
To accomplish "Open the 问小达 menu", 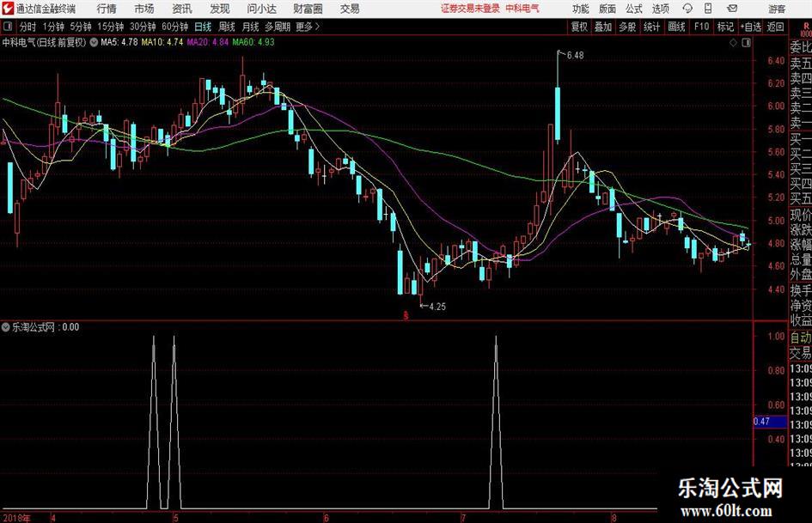I will pyautogui.click(x=261, y=9).
